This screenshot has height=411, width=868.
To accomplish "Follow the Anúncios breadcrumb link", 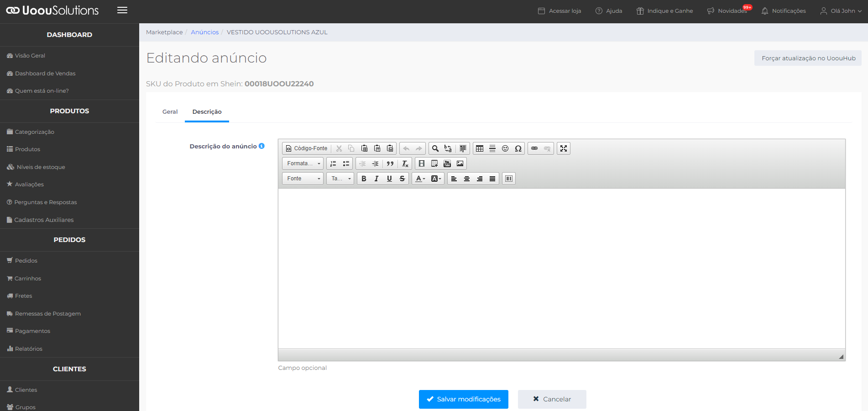I will coord(205,32).
